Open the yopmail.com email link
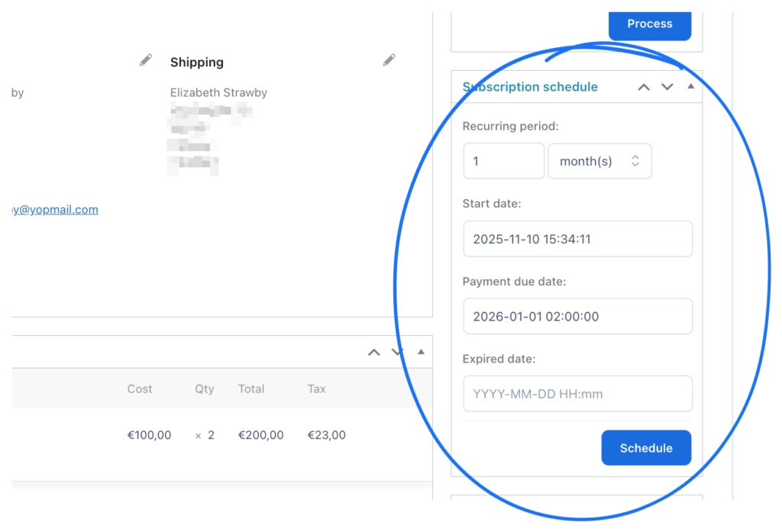The width and height of the screenshot is (782, 532). (x=55, y=209)
